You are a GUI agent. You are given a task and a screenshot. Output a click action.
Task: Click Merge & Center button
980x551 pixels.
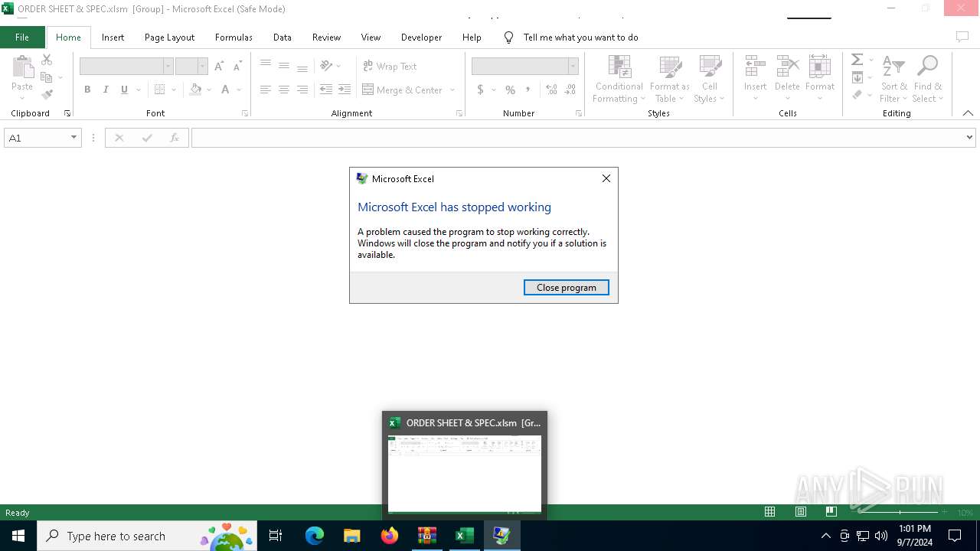tap(403, 90)
